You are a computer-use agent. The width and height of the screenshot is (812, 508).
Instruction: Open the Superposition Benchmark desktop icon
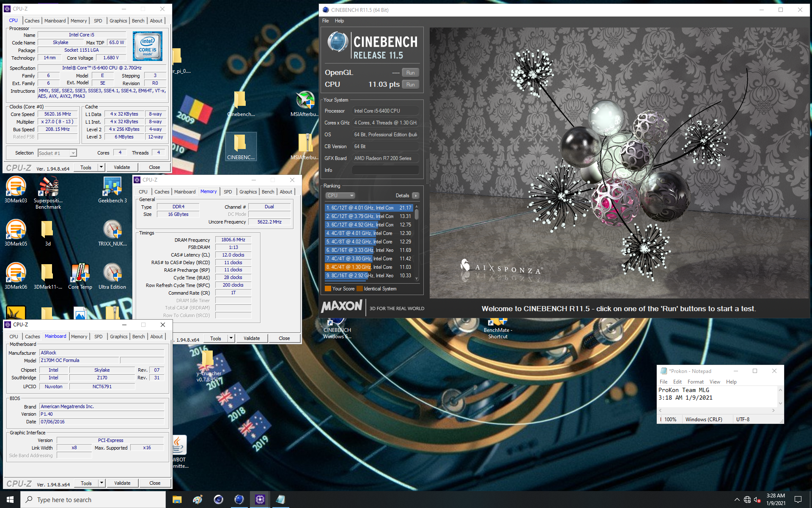(48, 193)
